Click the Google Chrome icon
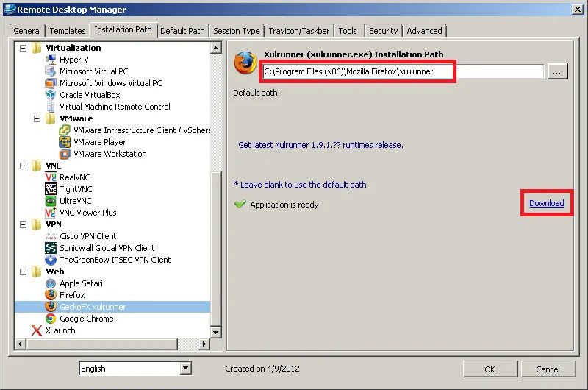588x390 pixels. point(51,319)
